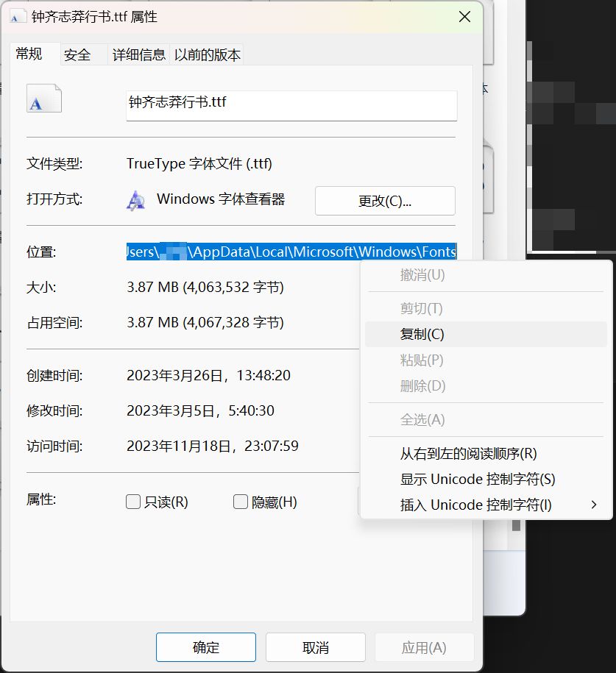Click the Windows 字体查看器 app icon
Image resolution: width=616 pixels, height=673 pixels.
point(135,200)
